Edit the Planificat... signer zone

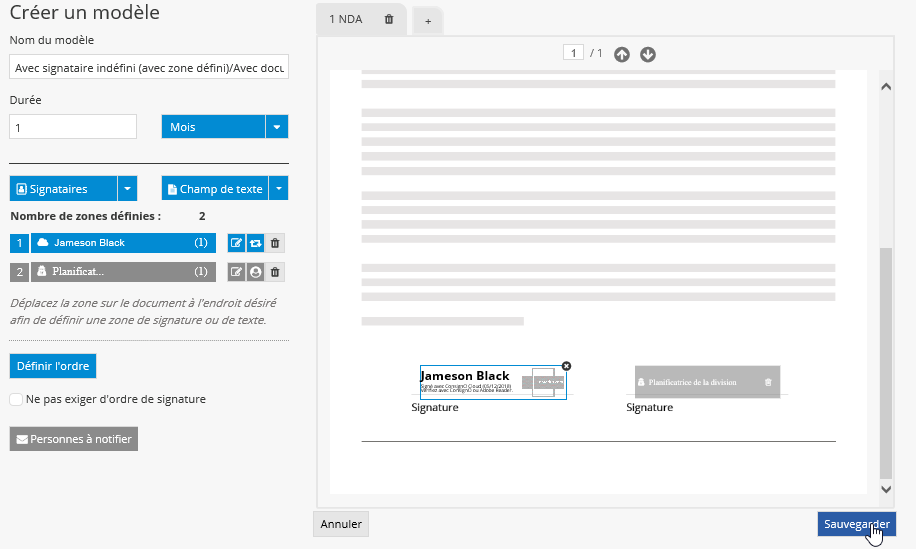tap(237, 272)
